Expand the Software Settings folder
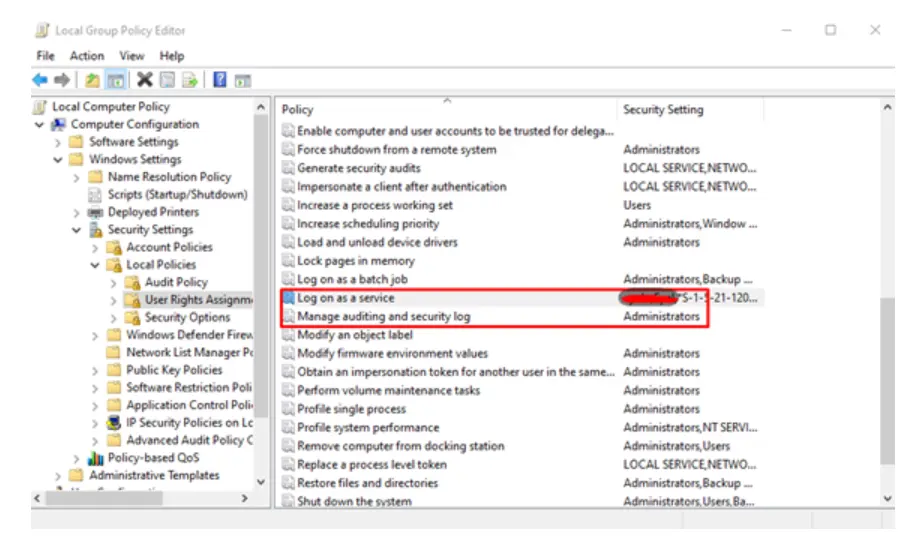 pos(58,142)
